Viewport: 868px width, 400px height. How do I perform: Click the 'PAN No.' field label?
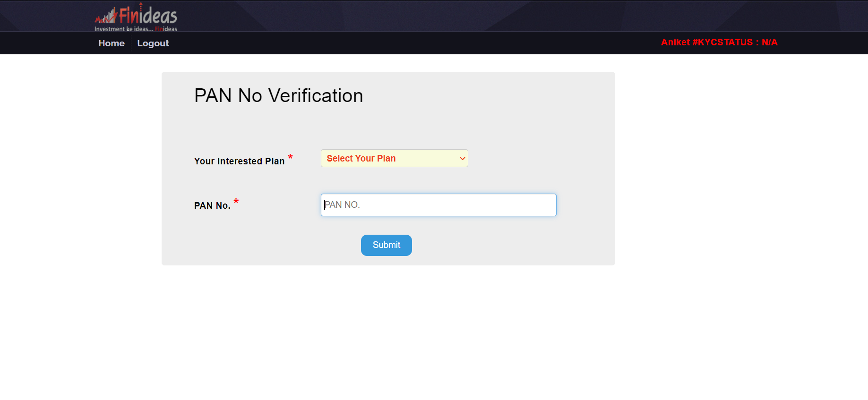pos(212,205)
